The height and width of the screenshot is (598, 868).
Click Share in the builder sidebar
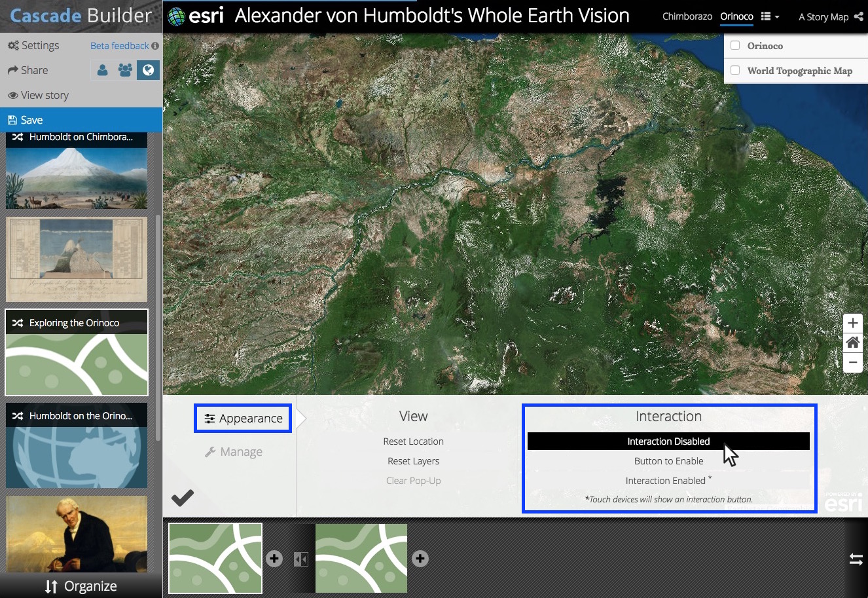click(x=28, y=70)
